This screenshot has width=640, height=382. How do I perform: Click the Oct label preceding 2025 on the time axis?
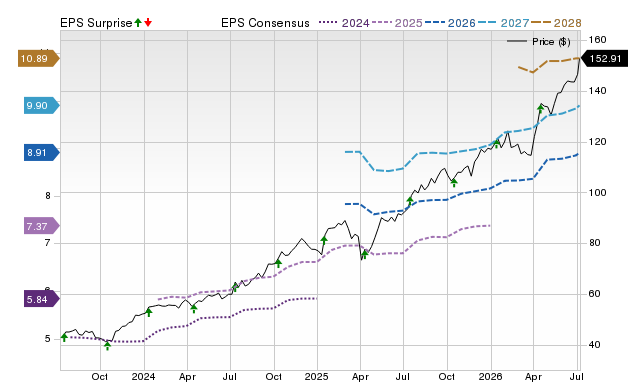click(x=273, y=376)
